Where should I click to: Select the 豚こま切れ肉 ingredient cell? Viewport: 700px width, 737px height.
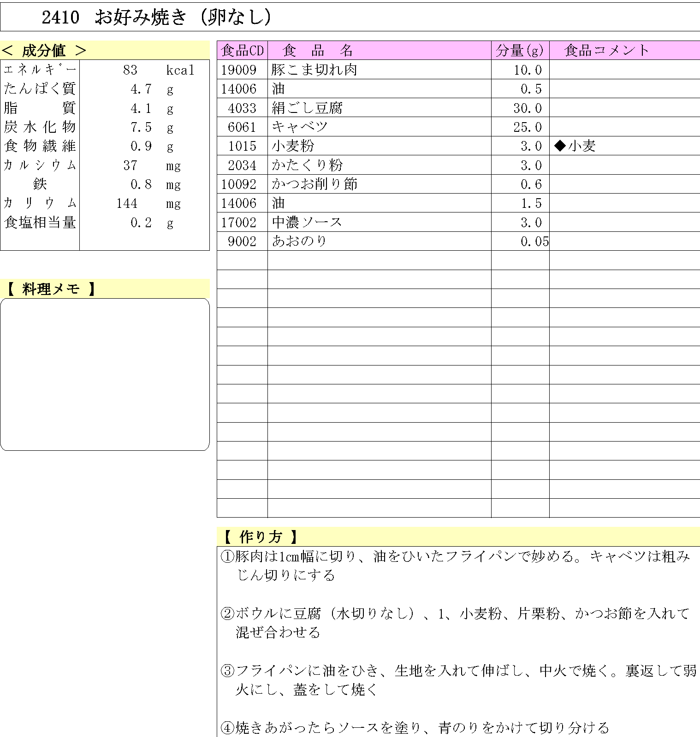(x=314, y=70)
